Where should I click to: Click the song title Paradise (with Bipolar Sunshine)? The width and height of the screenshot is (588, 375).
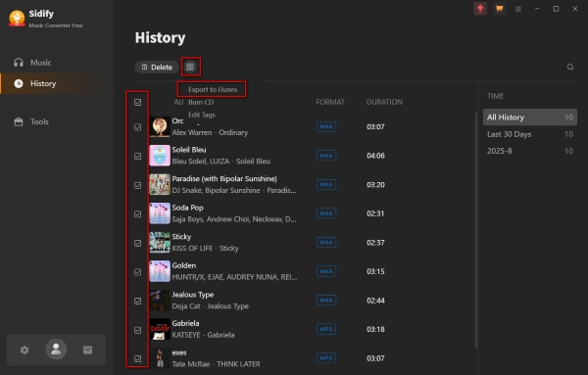224,179
